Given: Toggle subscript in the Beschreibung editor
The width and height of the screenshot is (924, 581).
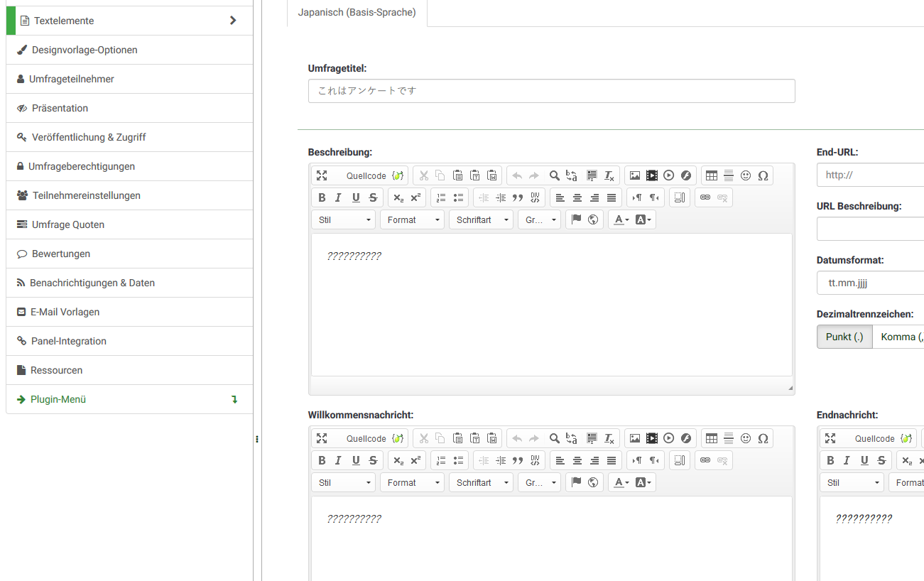Looking at the screenshot, I should pyautogui.click(x=398, y=197).
